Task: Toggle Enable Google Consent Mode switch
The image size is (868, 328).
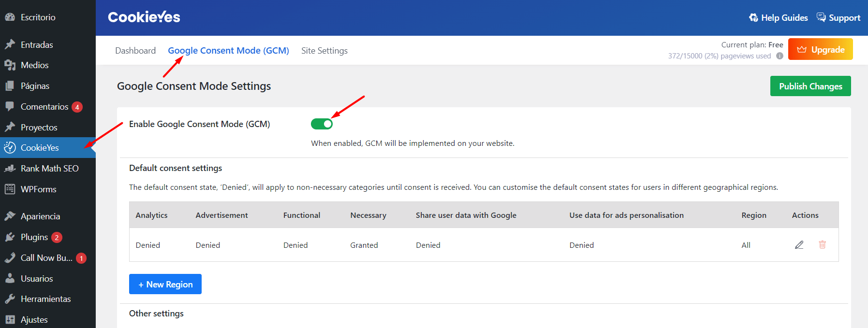Action: 322,124
